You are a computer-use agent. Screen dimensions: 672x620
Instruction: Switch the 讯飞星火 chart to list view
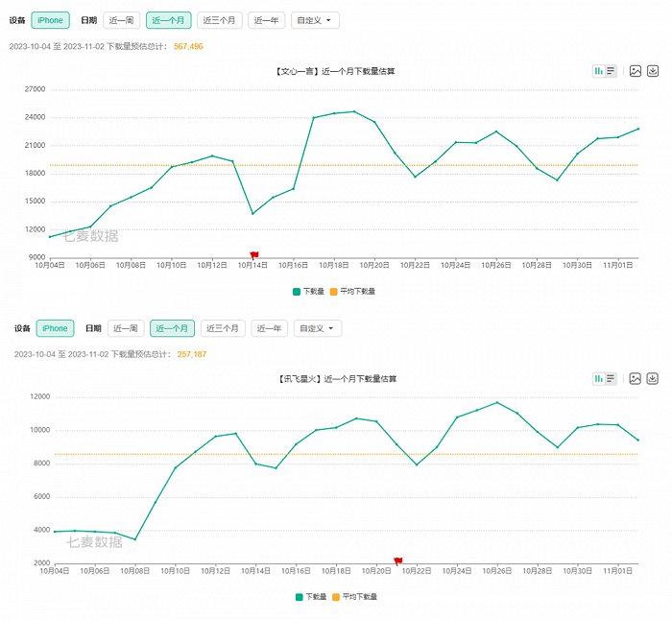coord(611,379)
